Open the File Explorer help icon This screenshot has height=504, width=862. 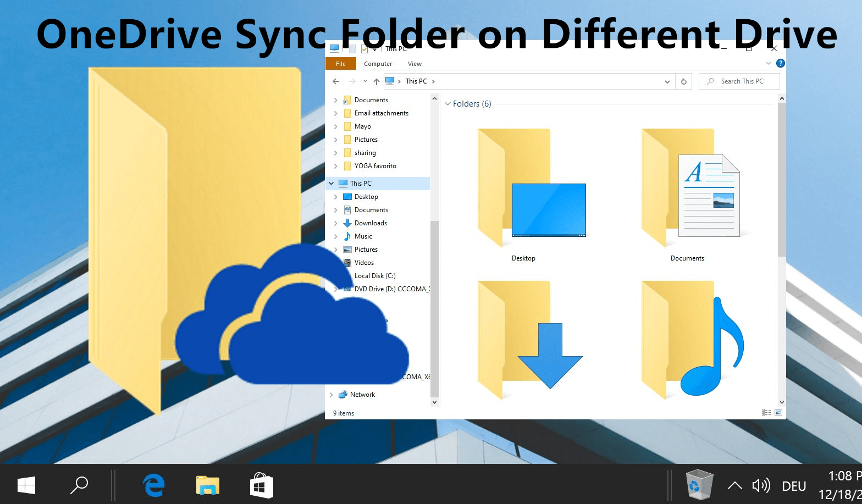click(x=780, y=64)
